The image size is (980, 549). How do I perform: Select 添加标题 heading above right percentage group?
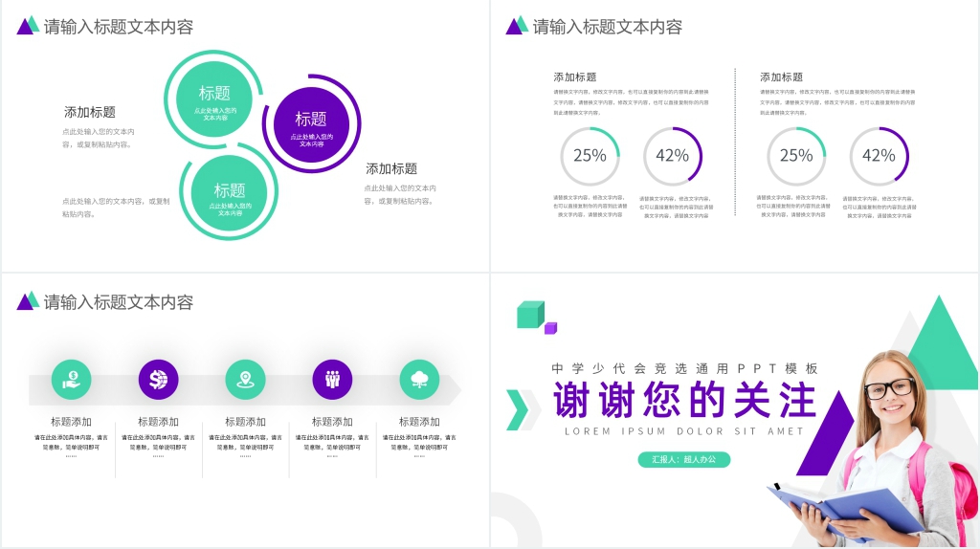tap(781, 77)
